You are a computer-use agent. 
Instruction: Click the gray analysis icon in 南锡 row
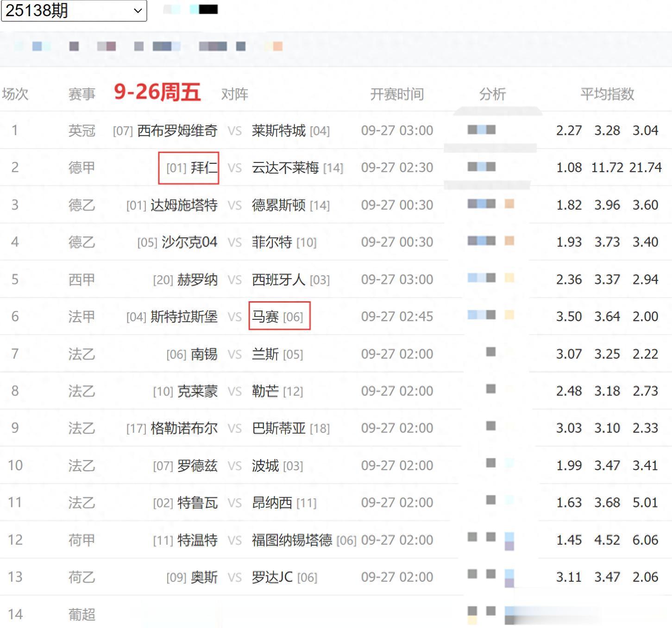pos(491,352)
